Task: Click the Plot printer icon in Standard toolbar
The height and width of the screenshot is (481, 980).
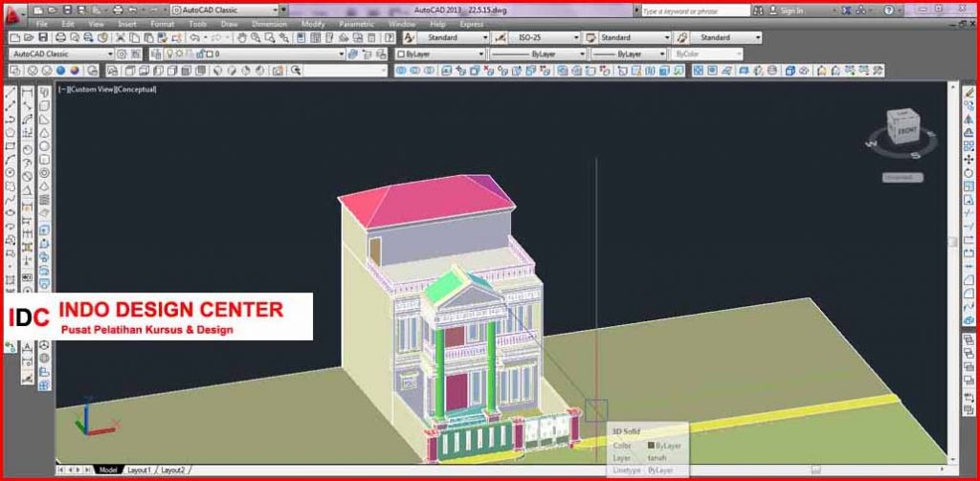Action: click(62, 38)
